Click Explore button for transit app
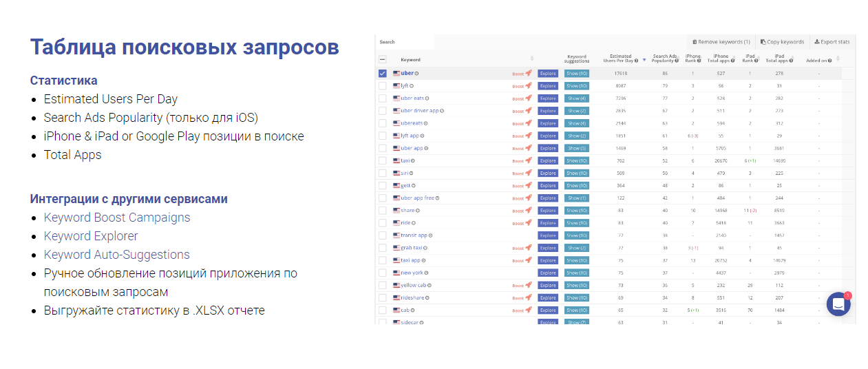The height and width of the screenshot is (369, 868). click(x=548, y=235)
